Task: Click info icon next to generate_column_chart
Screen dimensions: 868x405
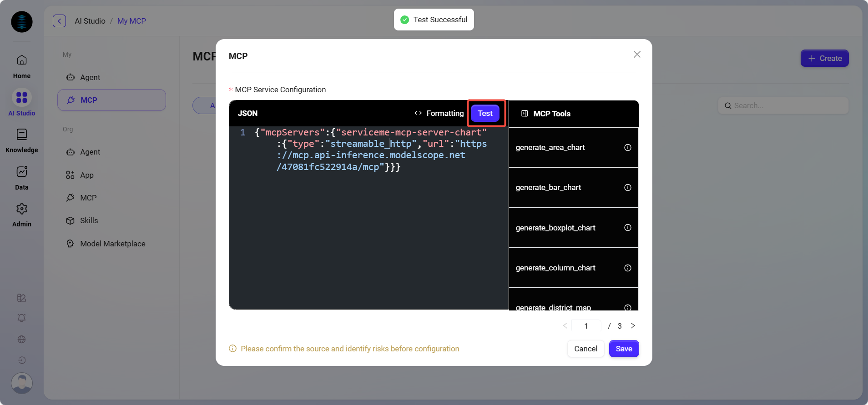Action: click(x=627, y=268)
